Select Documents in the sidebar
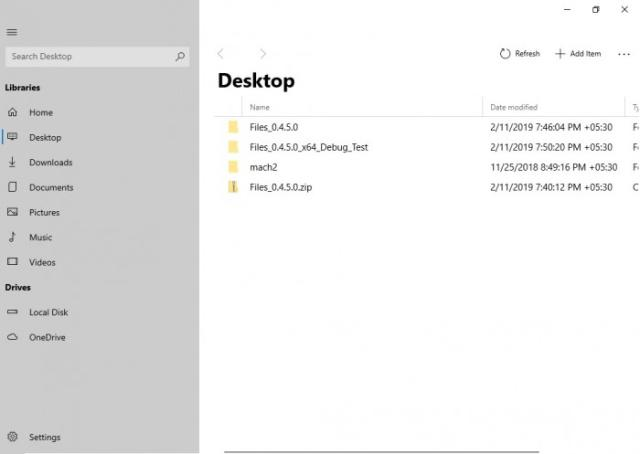Image resolution: width=640 pixels, height=454 pixels. pos(50,187)
